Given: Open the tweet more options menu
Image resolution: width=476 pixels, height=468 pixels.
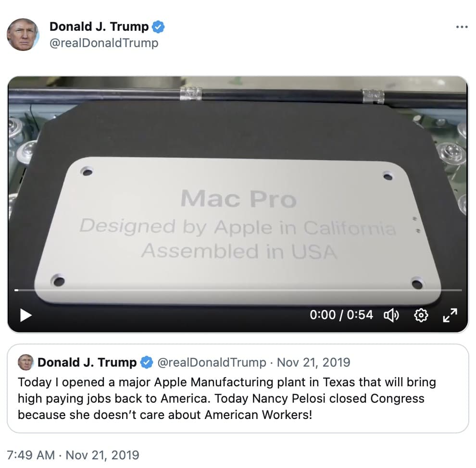Looking at the screenshot, I should tap(462, 27).
